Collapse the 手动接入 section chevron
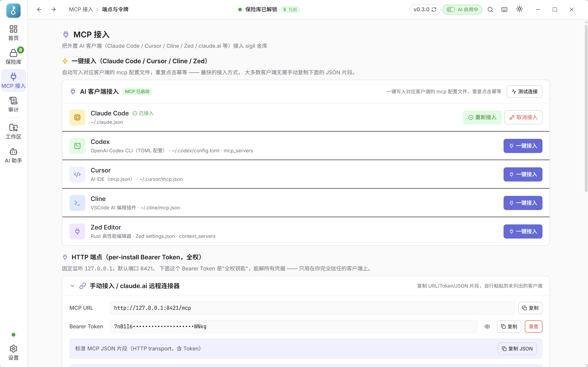The image size is (588, 367). coord(72,286)
